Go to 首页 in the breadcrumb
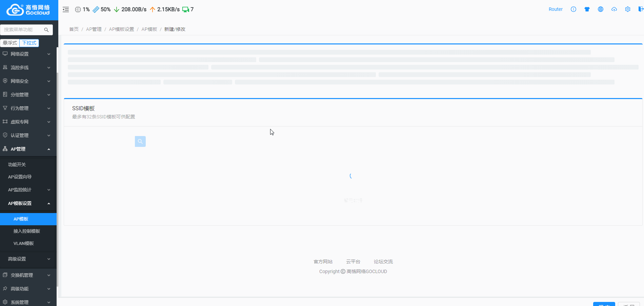Image resolution: width=644 pixels, height=306 pixels. [x=74, y=29]
